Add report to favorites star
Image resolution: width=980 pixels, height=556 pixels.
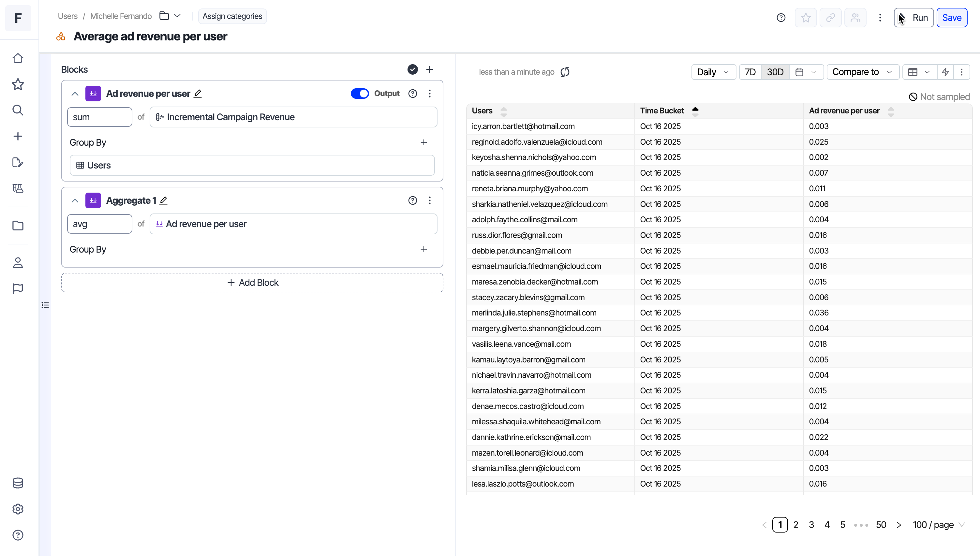806,18
